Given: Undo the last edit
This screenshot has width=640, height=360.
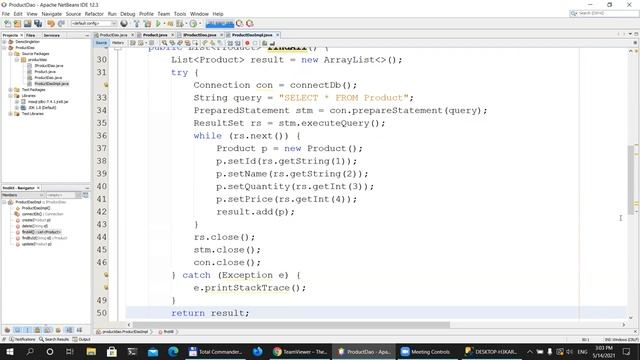Looking at the screenshot, I should click(51, 24).
